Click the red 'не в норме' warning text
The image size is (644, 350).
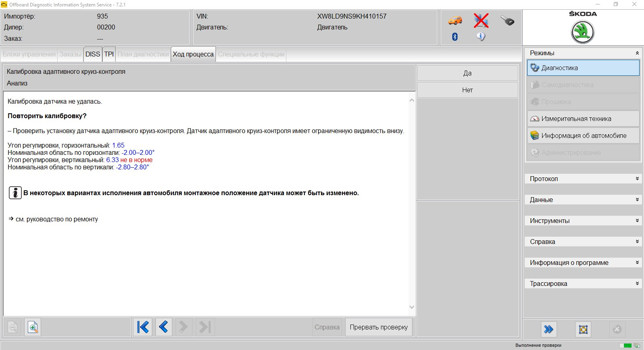[x=137, y=160]
